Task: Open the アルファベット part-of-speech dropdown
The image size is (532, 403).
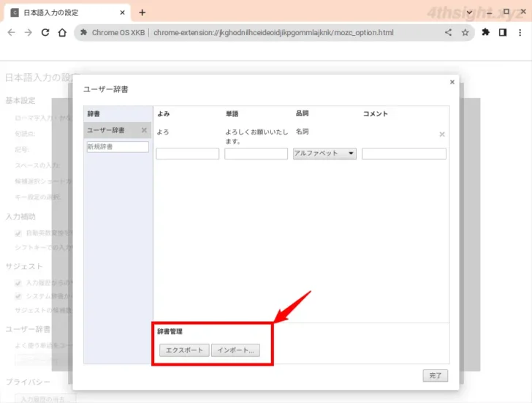Action: click(324, 154)
